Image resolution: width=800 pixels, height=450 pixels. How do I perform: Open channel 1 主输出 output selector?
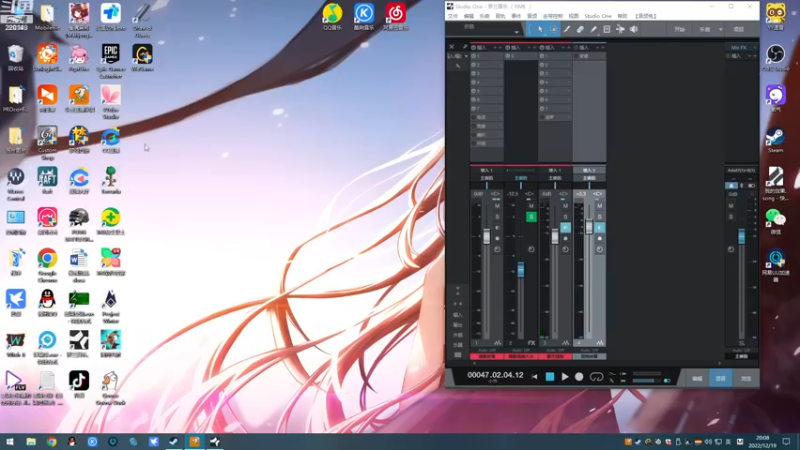click(x=487, y=178)
